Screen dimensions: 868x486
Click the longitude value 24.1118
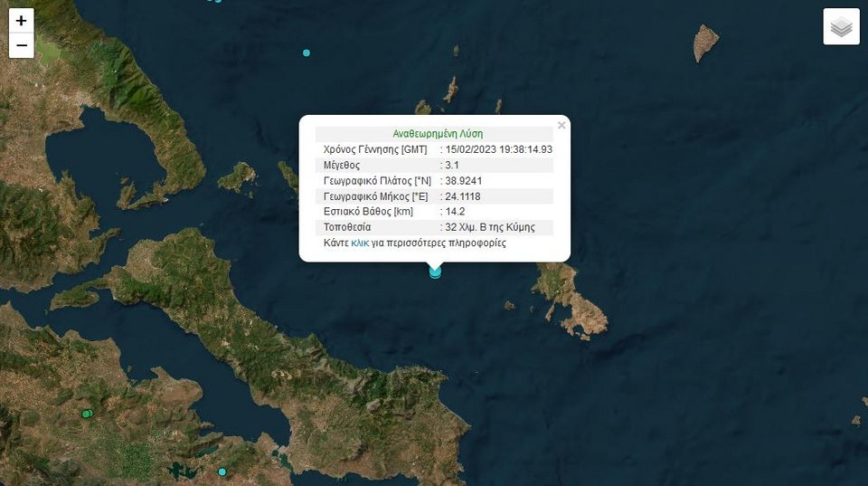[x=463, y=196]
